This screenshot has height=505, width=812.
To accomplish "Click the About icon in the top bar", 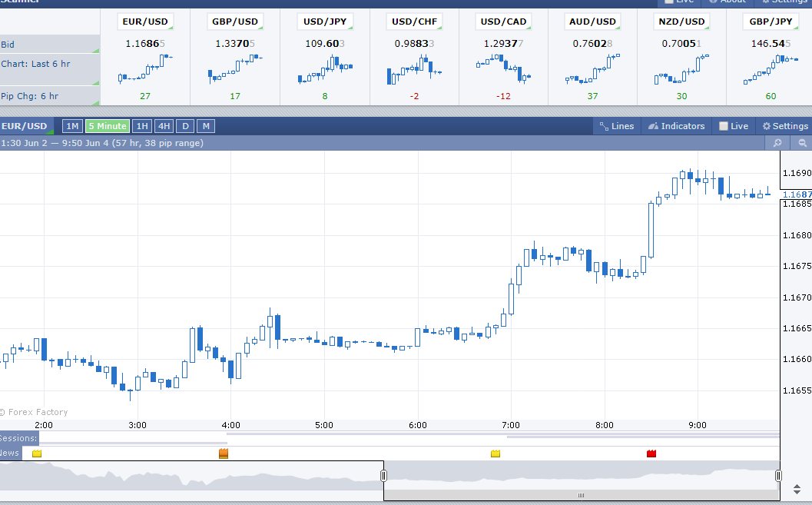I will point(727,2).
